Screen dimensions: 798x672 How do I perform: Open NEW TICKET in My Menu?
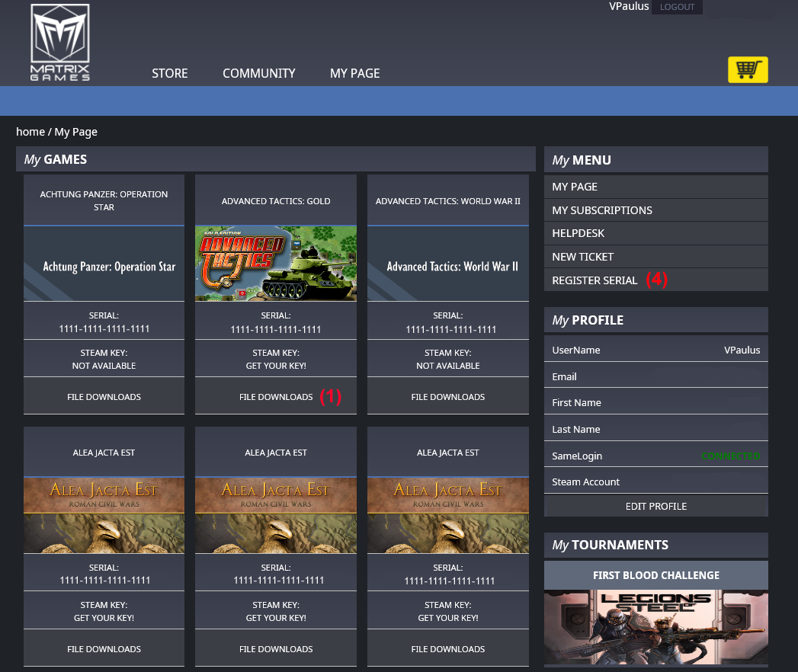[656, 257]
